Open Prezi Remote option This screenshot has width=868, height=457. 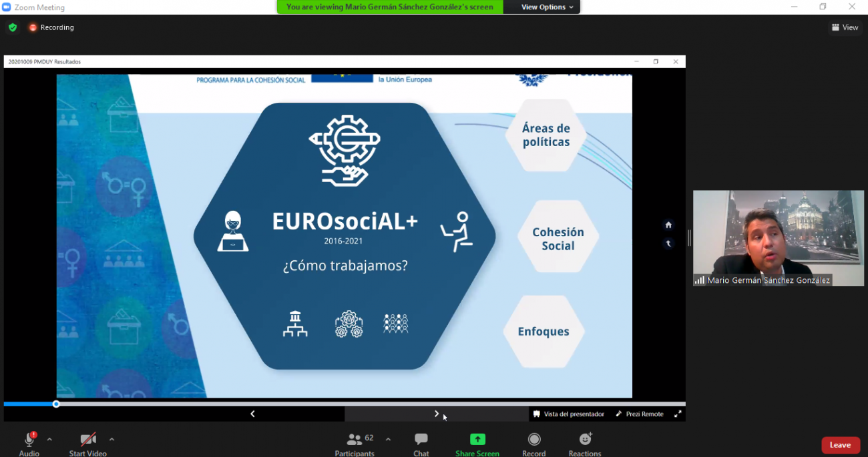point(640,414)
